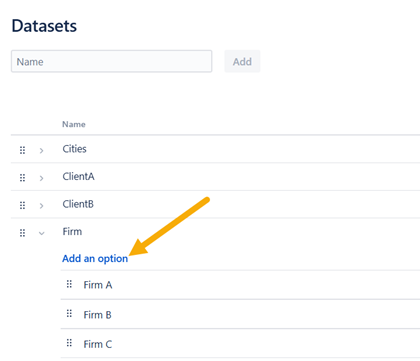Expand the Cities dataset row
Viewport: 420px width, 361px height.
tap(41, 151)
